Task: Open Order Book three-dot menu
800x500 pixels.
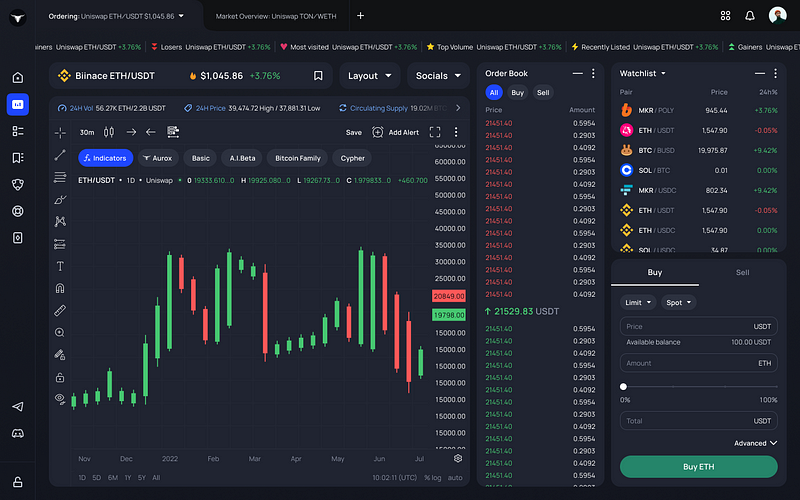Action: (593, 73)
